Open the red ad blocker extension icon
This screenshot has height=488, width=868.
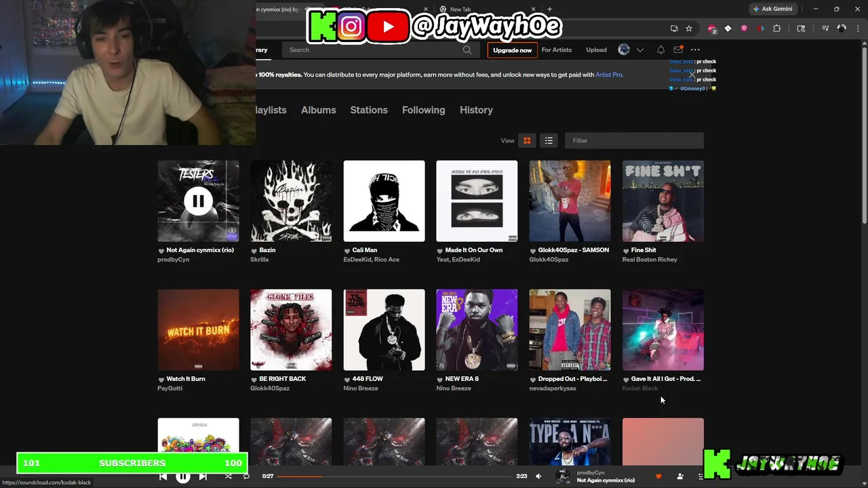pyautogui.click(x=711, y=28)
